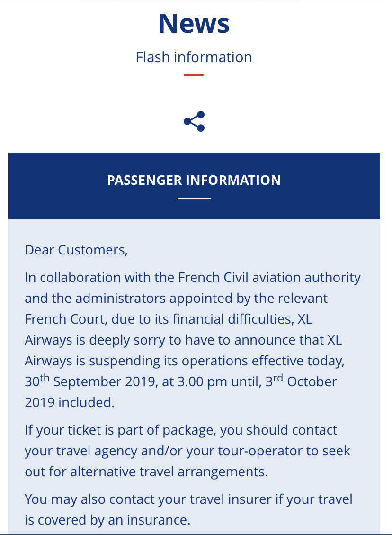This screenshot has width=392, height=535.
Task: Select the PASSENGER INFORMATION banner title
Action: 194,180
